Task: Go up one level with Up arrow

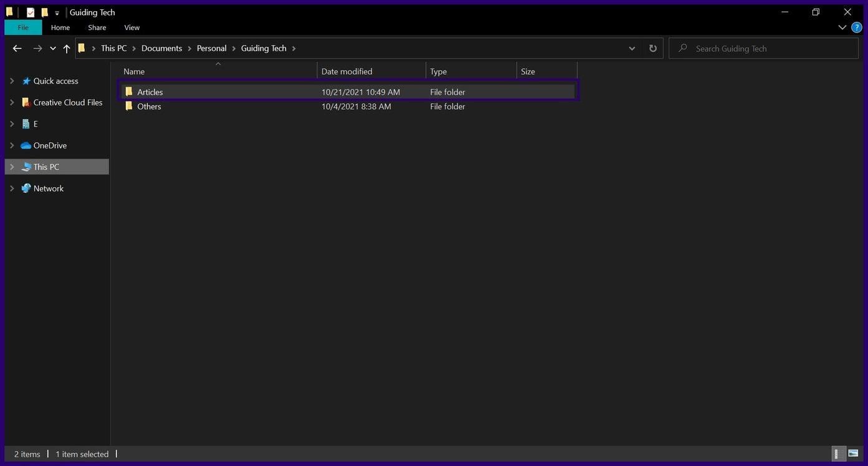Action: [x=66, y=49]
